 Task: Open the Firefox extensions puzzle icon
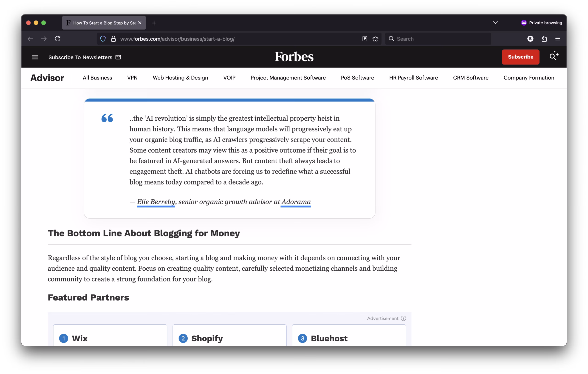tap(544, 39)
